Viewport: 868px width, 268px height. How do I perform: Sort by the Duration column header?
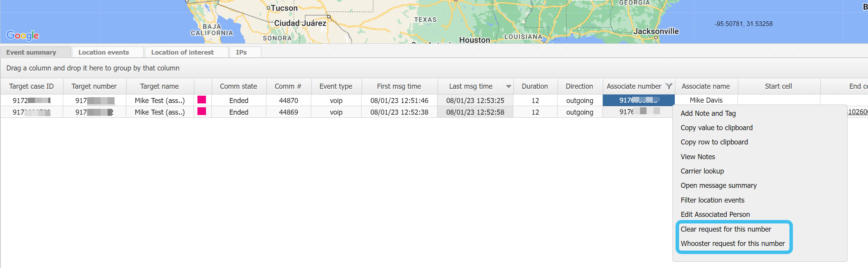[535, 86]
